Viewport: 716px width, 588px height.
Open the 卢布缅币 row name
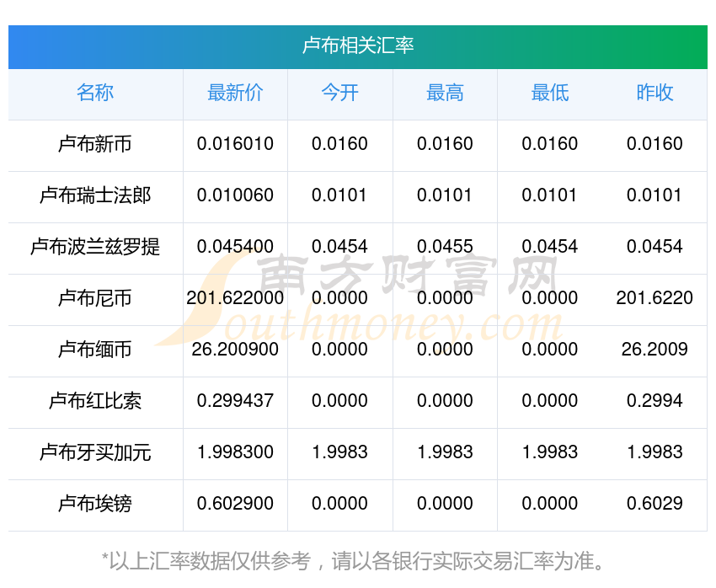pyautogui.click(x=95, y=350)
